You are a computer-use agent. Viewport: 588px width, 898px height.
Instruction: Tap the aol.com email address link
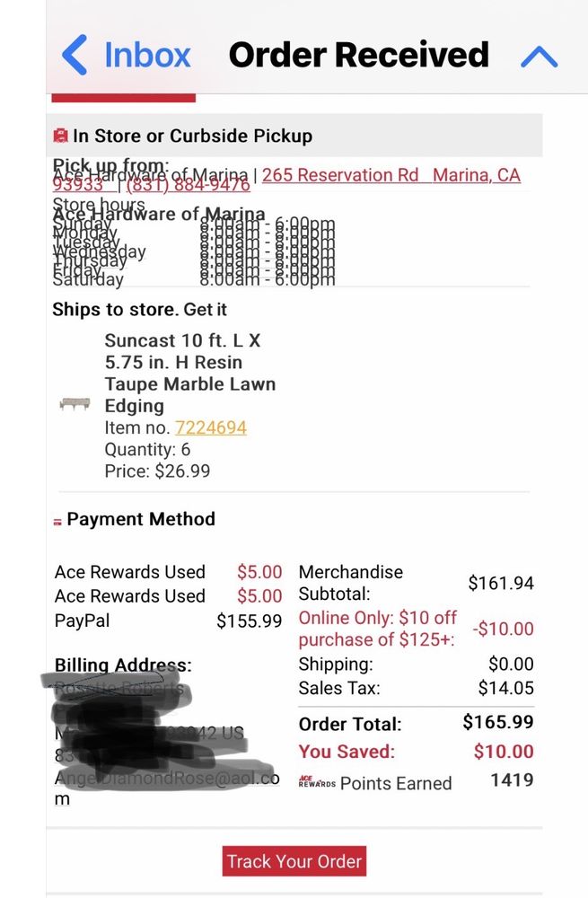point(167,779)
